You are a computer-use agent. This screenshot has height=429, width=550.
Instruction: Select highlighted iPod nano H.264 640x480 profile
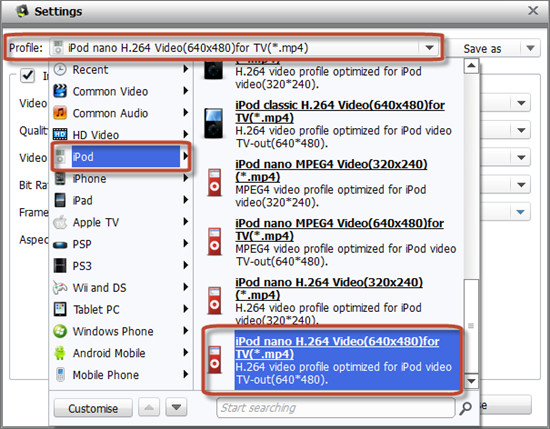(332, 360)
